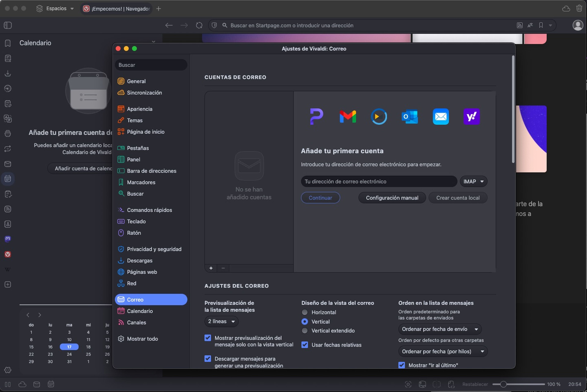Open the 2 líneas preview dropdown

coord(221,321)
